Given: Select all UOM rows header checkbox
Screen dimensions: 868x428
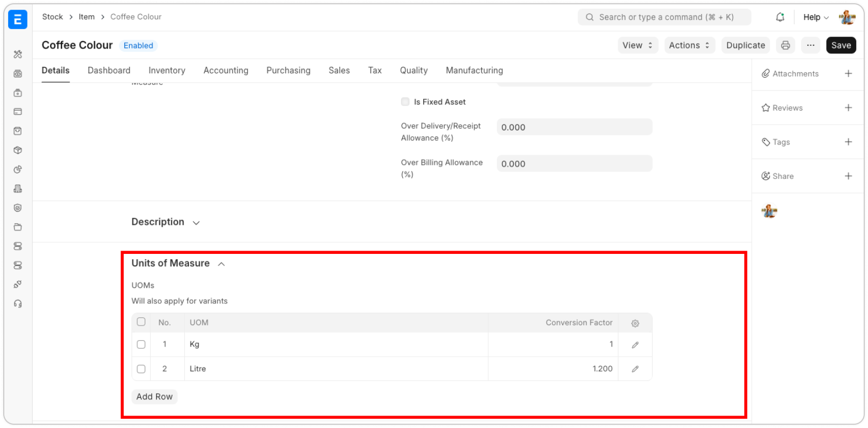Looking at the screenshot, I should 141,322.
